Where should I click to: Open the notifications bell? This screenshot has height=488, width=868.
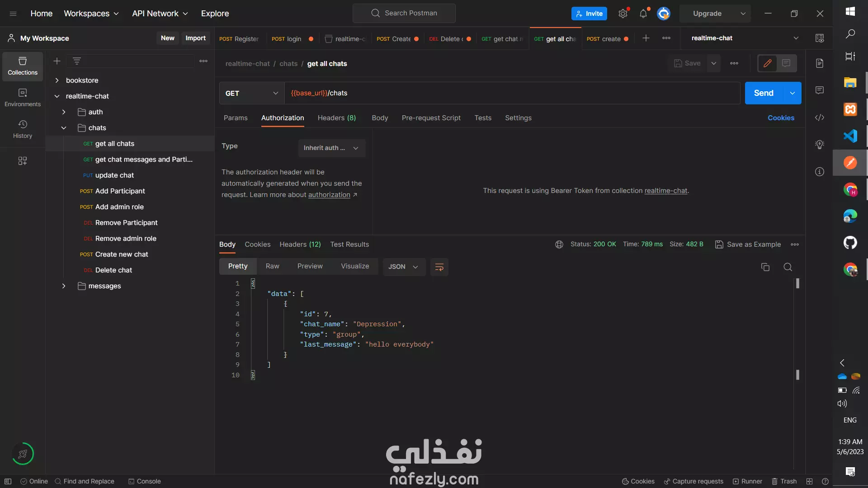pos(643,14)
